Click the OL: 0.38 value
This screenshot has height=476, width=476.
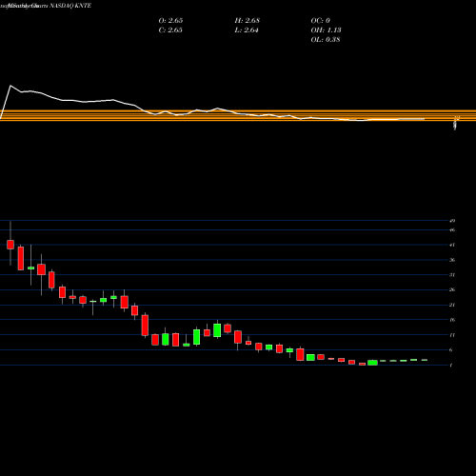pyautogui.click(x=326, y=39)
